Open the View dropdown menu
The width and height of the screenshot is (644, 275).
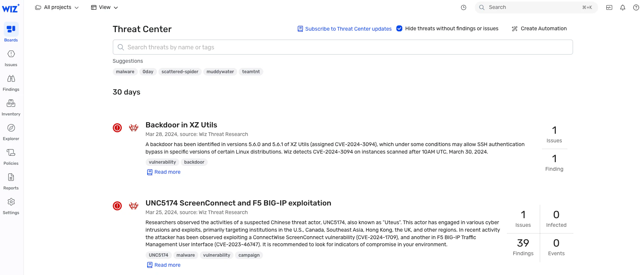(104, 7)
